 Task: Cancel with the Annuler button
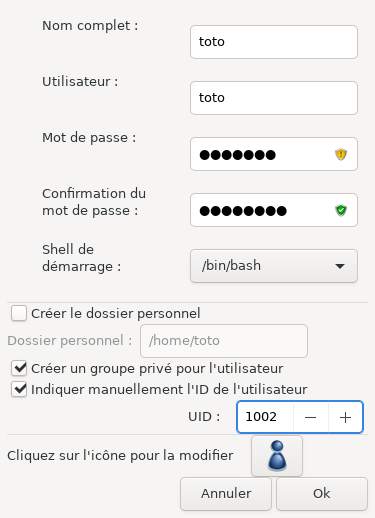point(226,494)
